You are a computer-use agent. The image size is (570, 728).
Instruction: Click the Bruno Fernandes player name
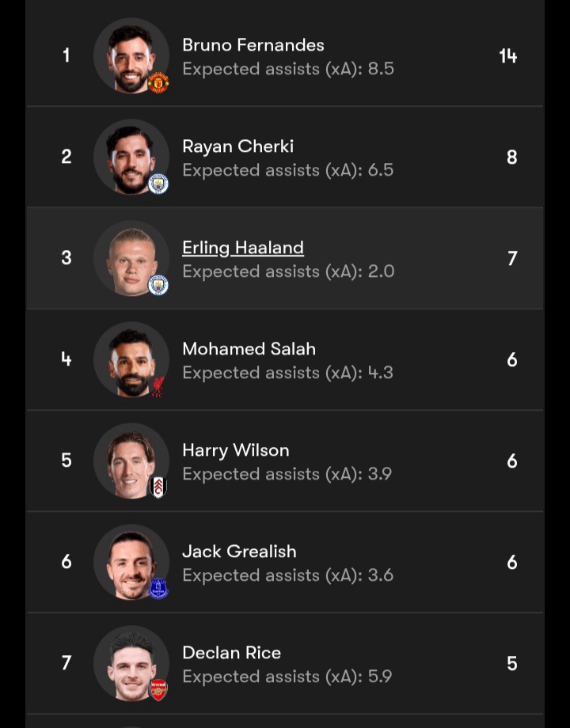tap(253, 45)
